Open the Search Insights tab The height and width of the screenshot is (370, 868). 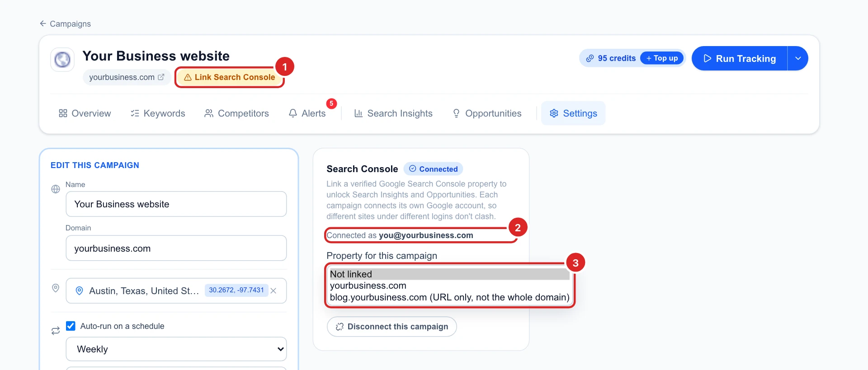pyautogui.click(x=393, y=113)
